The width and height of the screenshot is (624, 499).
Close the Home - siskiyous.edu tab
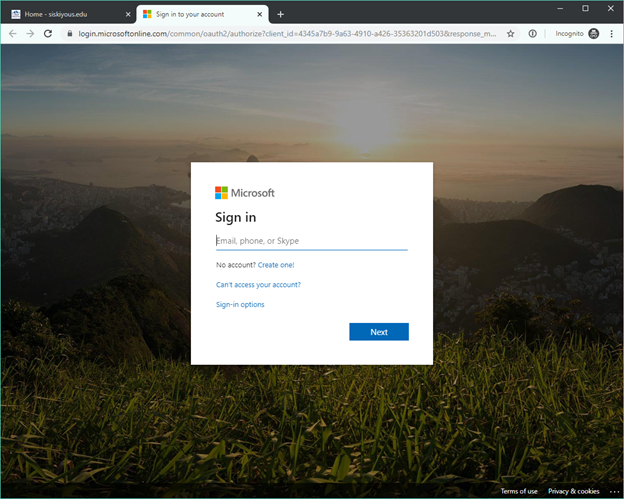coord(128,14)
